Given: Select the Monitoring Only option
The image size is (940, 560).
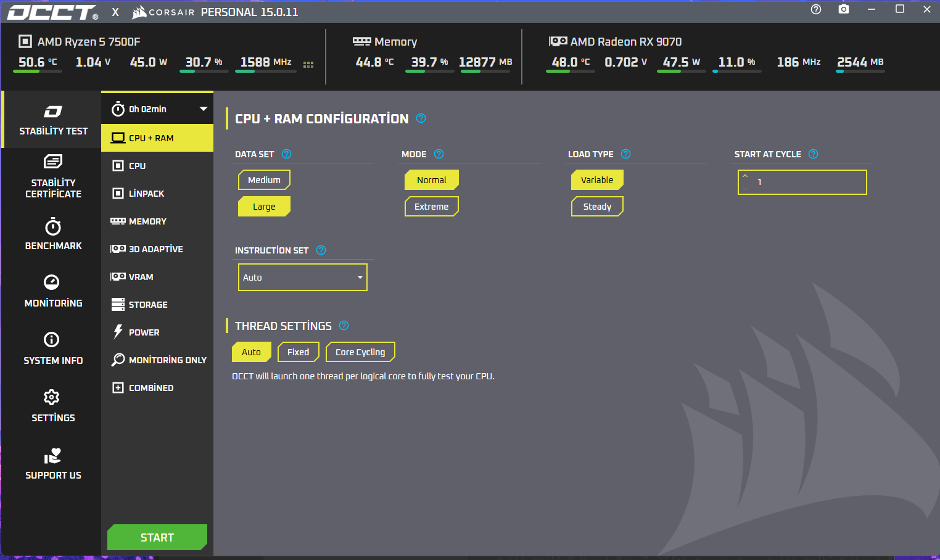Looking at the screenshot, I should pyautogui.click(x=157, y=360).
